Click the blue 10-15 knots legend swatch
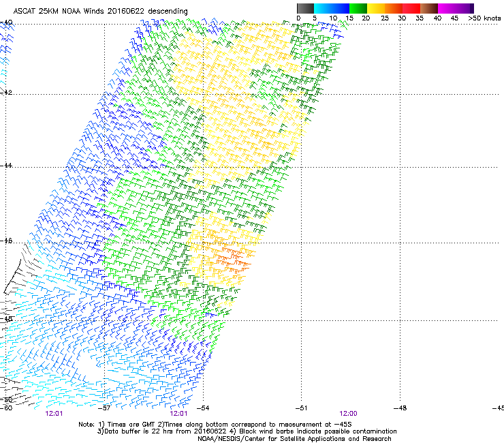Screen dimensions: 504x443 (341, 8)
